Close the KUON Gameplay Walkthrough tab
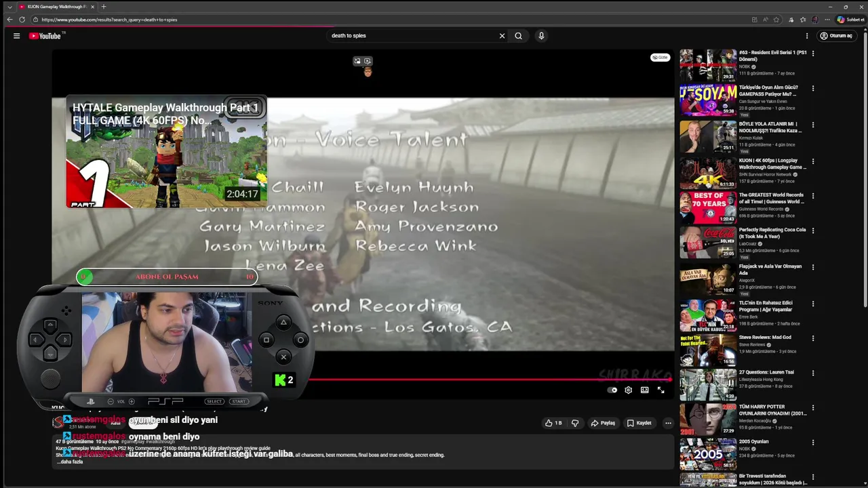The width and height of the screenshot is (868, 488). point(92,7)
